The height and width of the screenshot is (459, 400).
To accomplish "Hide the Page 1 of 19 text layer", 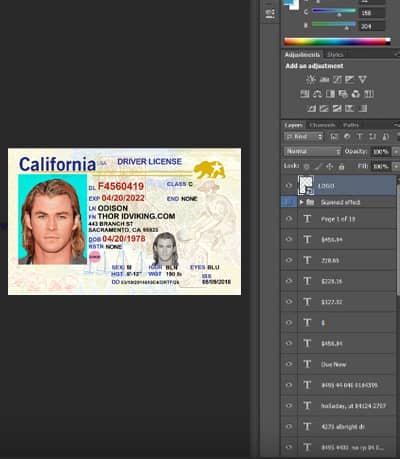I will (x=289, y=219).
